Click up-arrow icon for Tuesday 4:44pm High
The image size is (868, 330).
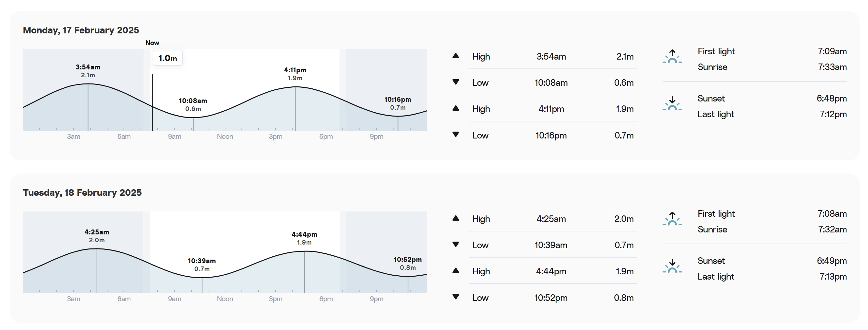click(x=455, y=270)
